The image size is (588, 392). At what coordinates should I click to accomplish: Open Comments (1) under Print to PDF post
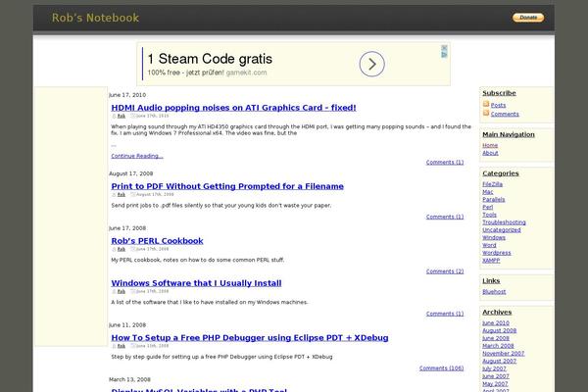[x=445, y=217]
